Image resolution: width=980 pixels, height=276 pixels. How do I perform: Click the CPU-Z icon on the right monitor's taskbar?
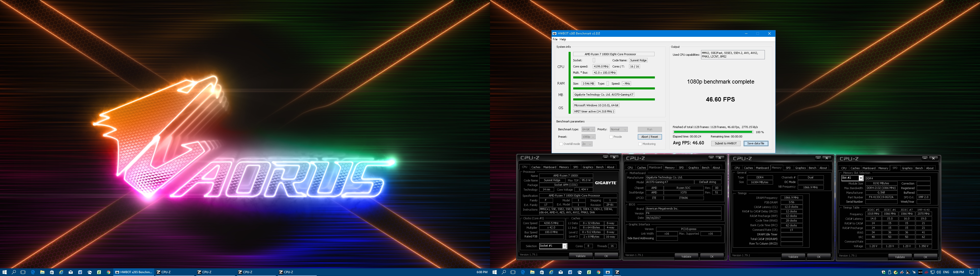(x=617, y=272)
